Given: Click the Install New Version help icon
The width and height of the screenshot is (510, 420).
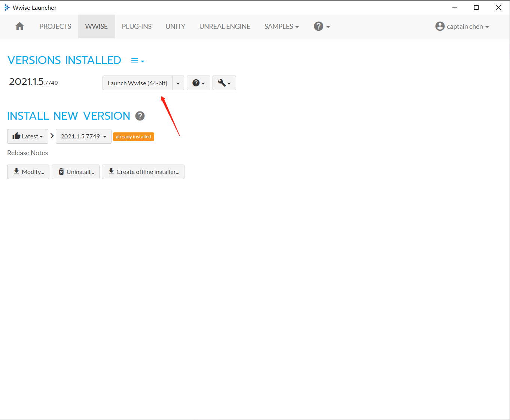Looking at the screenshot, I should (x=140, y=116).
